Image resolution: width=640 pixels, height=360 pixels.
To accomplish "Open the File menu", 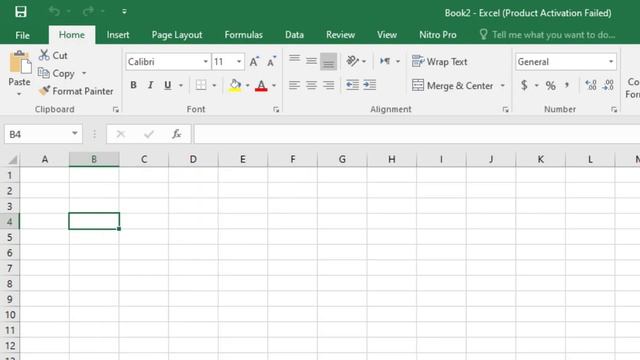I will [22, 35].
